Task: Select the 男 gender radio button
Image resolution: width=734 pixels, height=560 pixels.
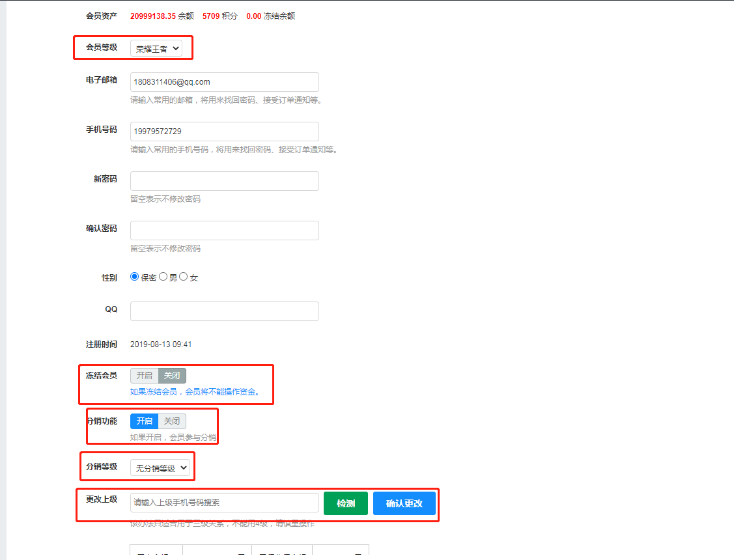Action: click(163, 277)
